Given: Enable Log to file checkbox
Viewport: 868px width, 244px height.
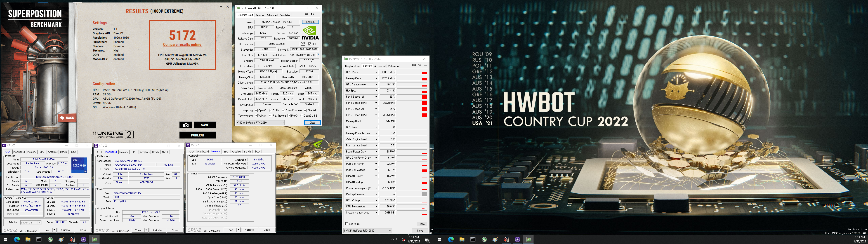Looking at the screenshot, I should (x=347, y=224).
